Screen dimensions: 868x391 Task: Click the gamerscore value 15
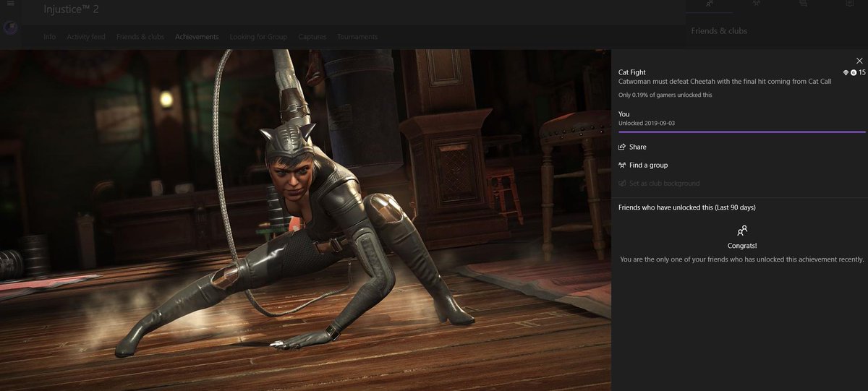(x=862, y=72)
